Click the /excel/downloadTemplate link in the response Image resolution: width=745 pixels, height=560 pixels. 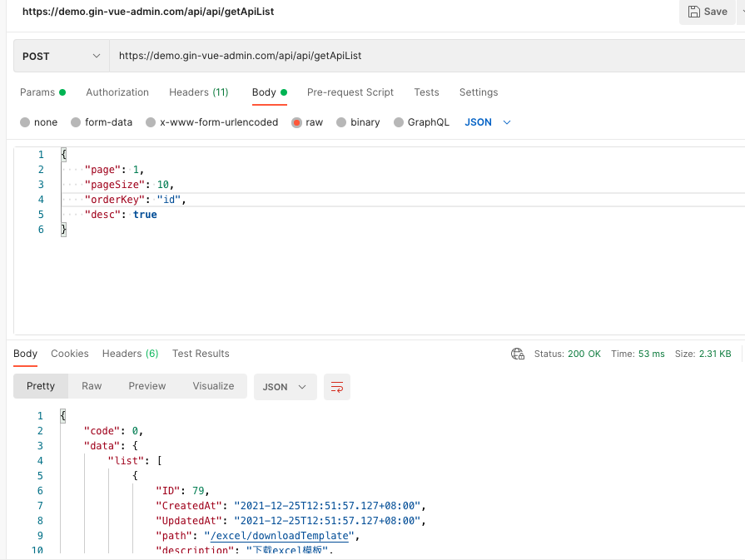pyautogui.click(x=279, y=535)
